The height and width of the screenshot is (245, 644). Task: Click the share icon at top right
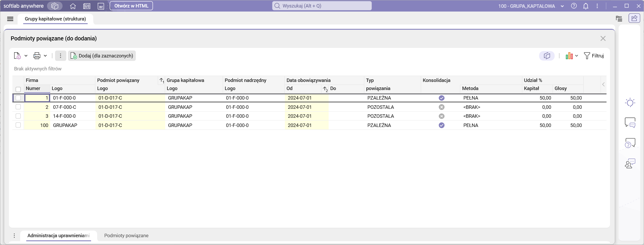[x=634, y=18]
